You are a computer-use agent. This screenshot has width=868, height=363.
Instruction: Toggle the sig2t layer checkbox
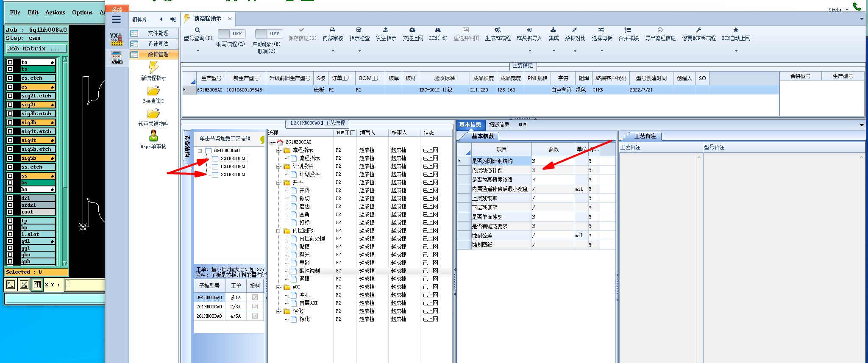(x=10, y=105)
